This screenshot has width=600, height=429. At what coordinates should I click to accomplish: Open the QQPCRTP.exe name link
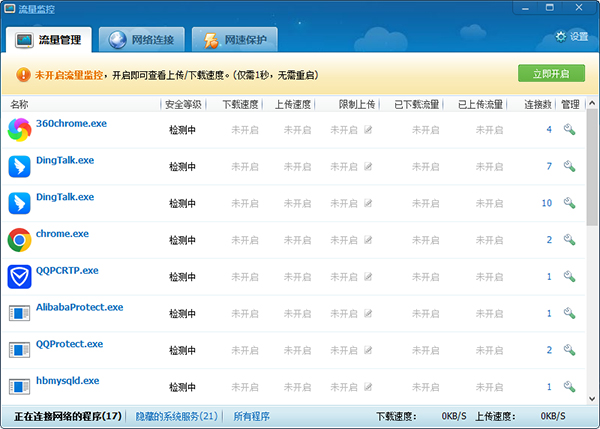67,270
